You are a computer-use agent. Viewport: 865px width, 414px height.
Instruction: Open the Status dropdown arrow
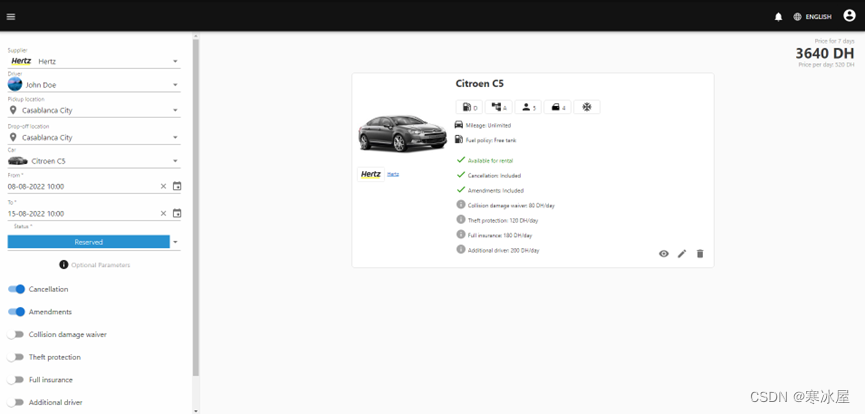point(175,242)
